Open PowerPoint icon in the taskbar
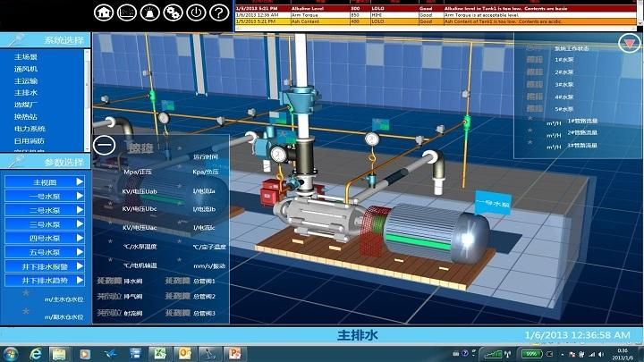 [235, 353]
